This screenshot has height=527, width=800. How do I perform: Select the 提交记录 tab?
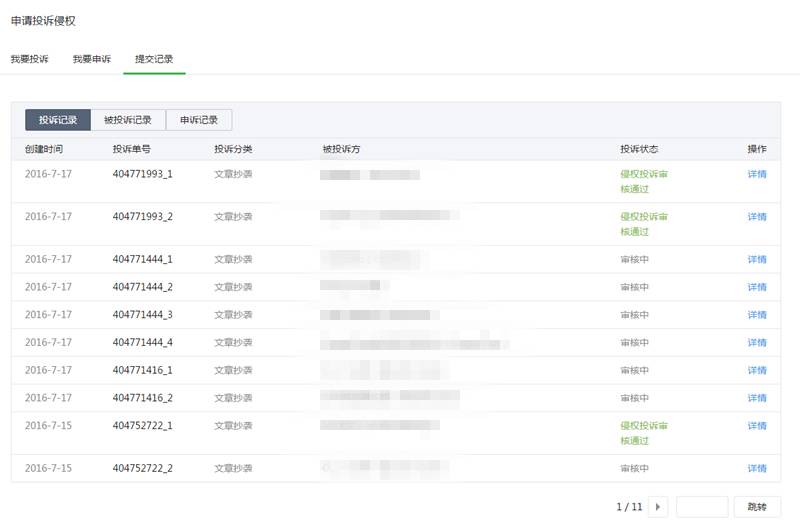click(x=154, y=59)
